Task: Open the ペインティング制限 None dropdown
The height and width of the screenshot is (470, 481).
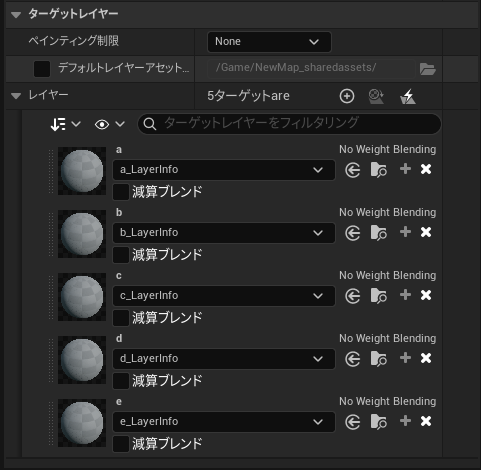Action: pos(269,42)
